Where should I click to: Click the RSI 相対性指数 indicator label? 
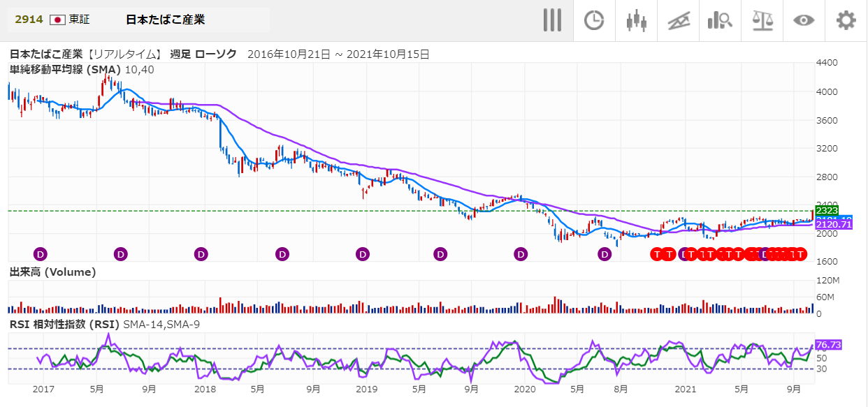point(64,324)
